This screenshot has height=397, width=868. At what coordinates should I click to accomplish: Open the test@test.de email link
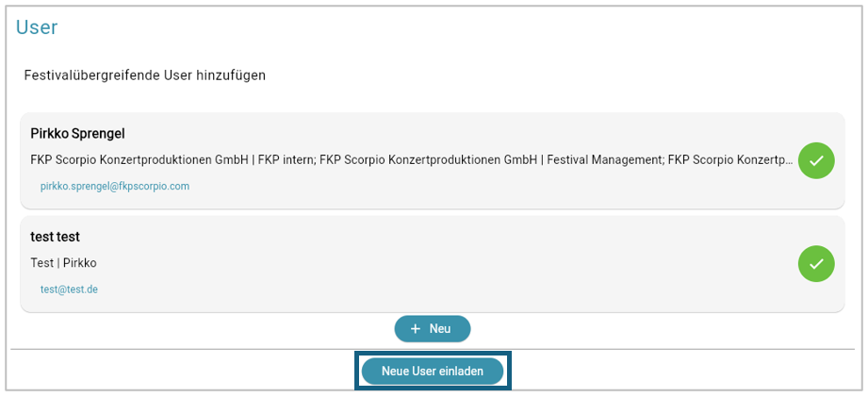(69, 289)
